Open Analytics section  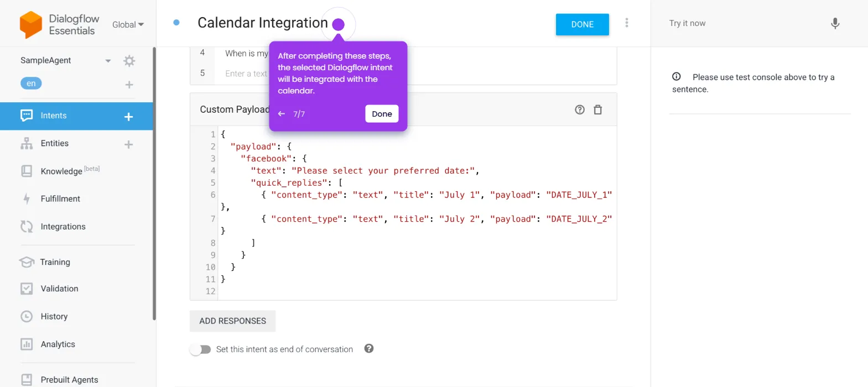pos(58,344)
